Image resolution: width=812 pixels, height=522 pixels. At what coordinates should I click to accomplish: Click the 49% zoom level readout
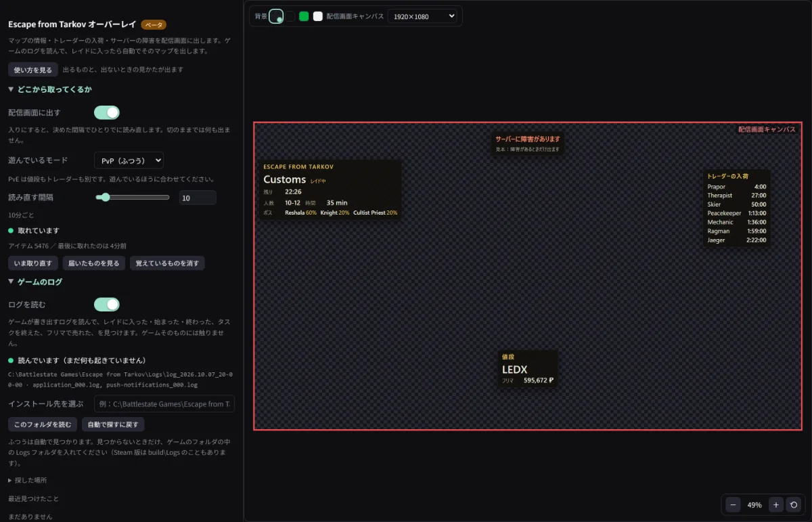pyautogui.click(x=754, y=505)
